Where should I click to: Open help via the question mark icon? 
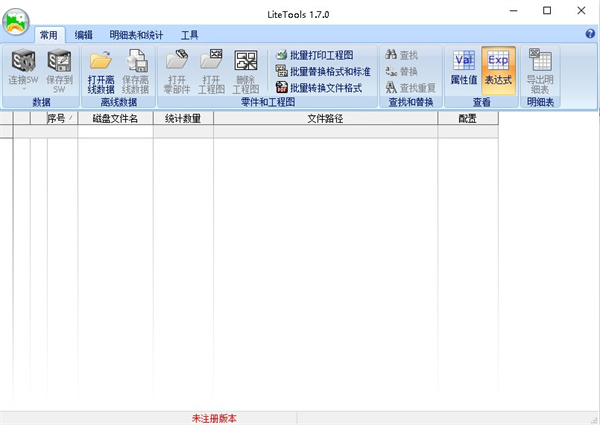[590, 34]
